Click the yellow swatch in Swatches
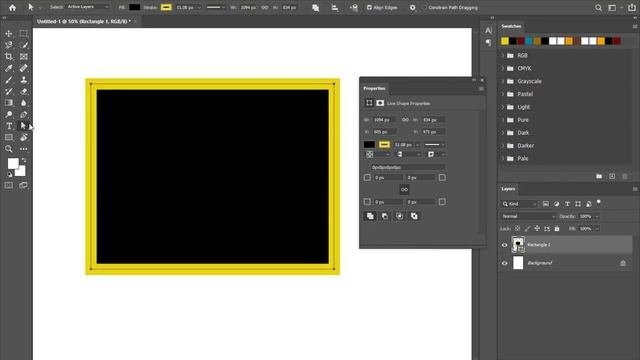This screenshot has height=360, width=640. point(505,41)
